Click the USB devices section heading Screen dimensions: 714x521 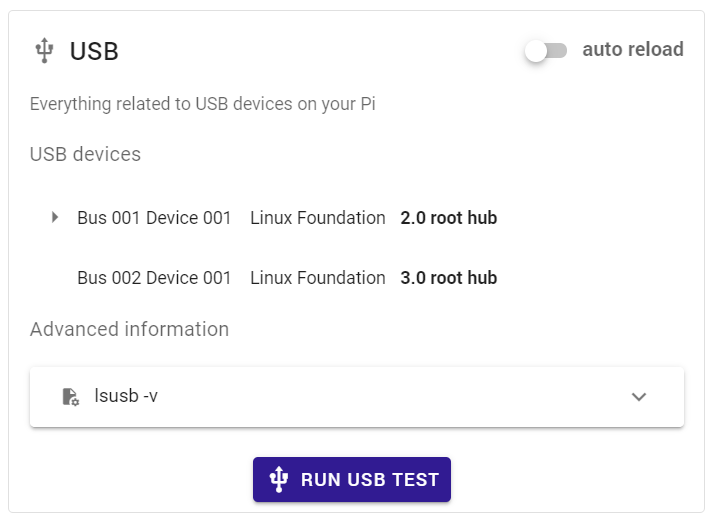85,154
